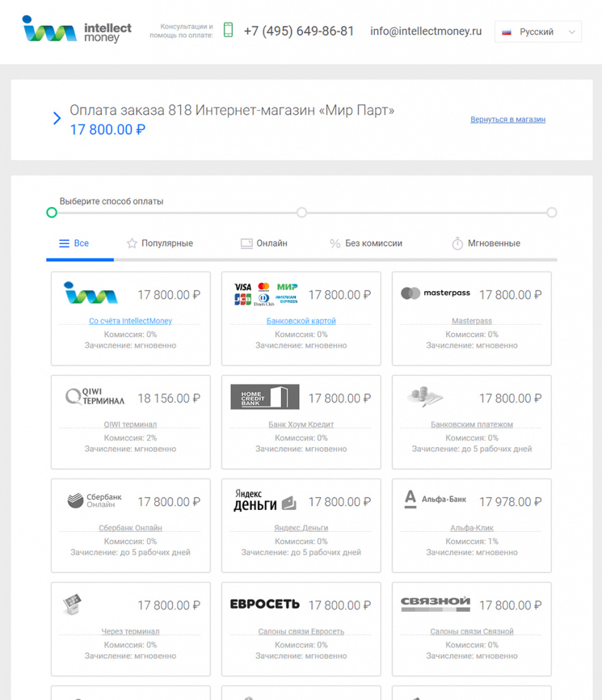Select the Masterpass logo

[435, 293]
